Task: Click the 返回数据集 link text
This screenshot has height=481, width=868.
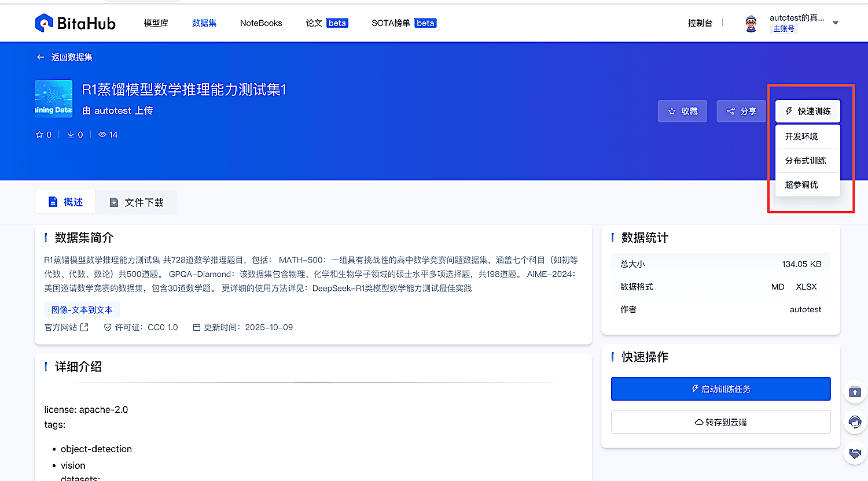Action: pos(72,57)
